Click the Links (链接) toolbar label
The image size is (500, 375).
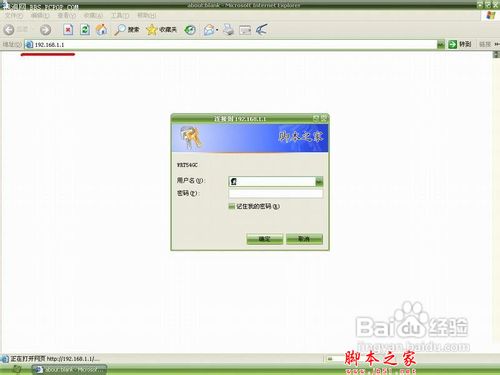tap(485, 44)
